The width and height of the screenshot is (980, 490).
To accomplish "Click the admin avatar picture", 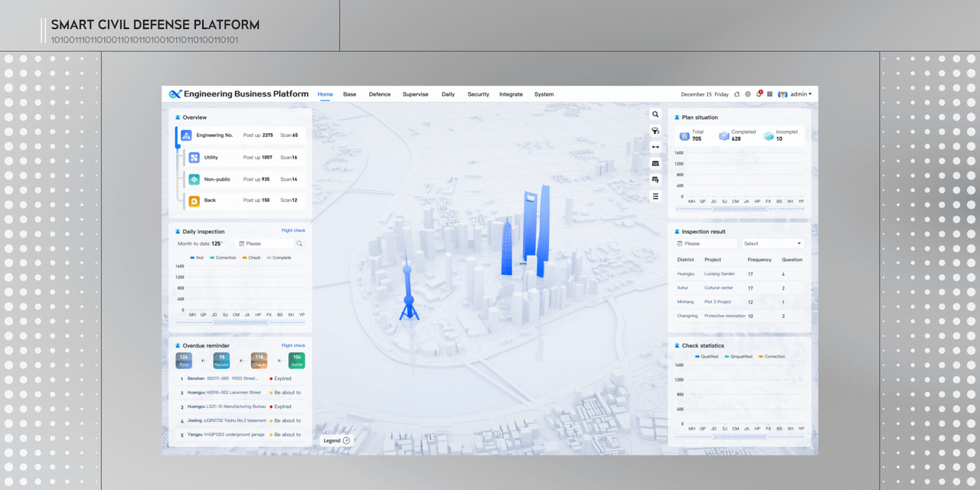I will 782,94.
